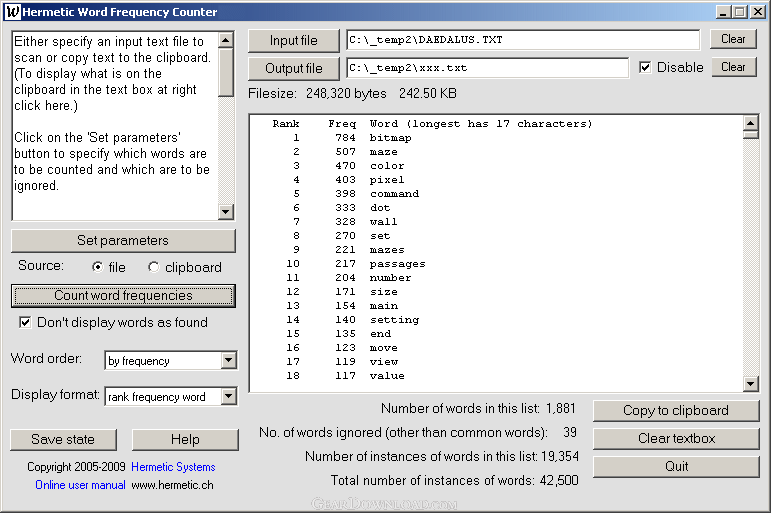771x513 pixels.
Task: Toggle Don't display words as found checkbox
Action: (x=25, y=322)
